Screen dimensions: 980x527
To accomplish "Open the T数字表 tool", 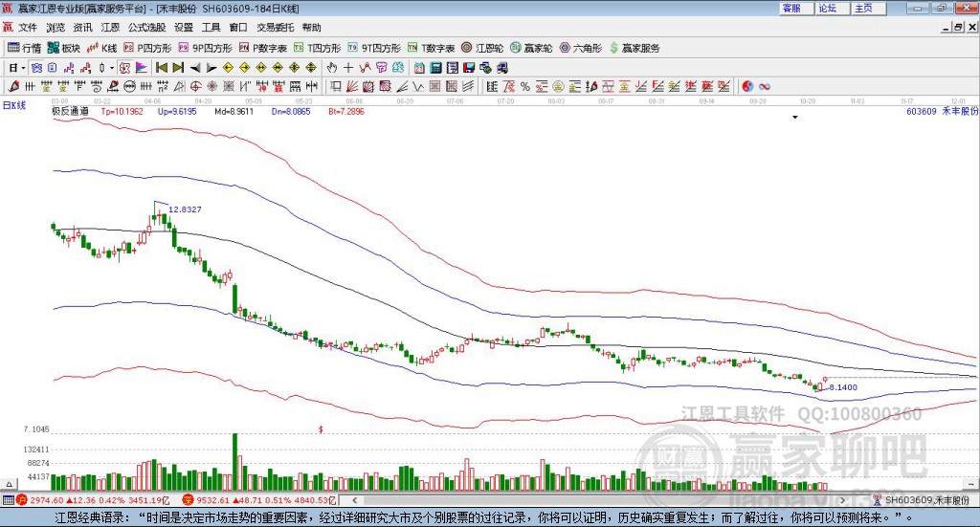I will point(432,48).
